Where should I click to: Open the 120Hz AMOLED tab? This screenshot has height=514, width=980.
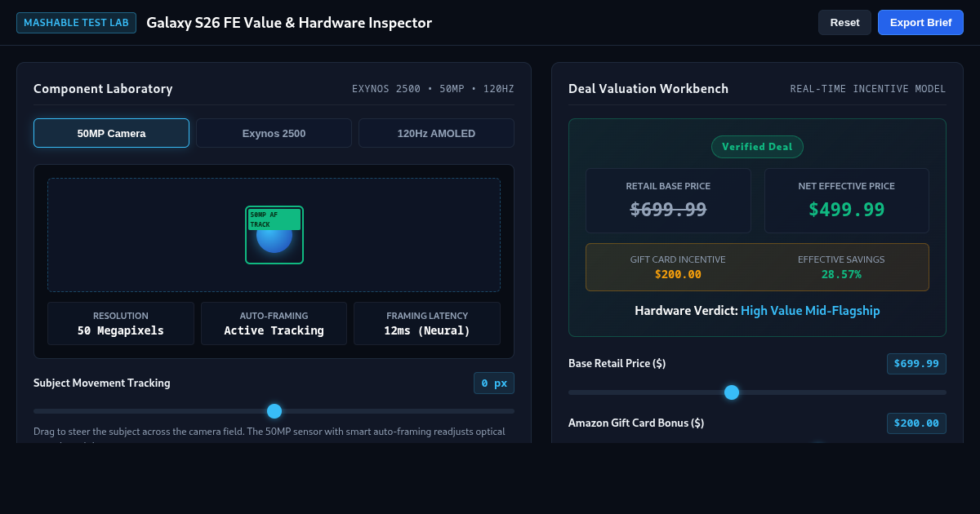tap(436, 133)
